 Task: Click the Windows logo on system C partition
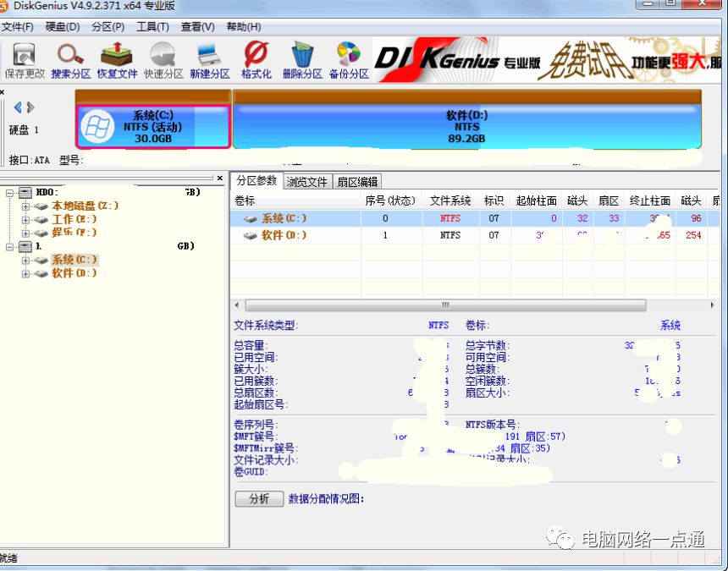(97, 126)
